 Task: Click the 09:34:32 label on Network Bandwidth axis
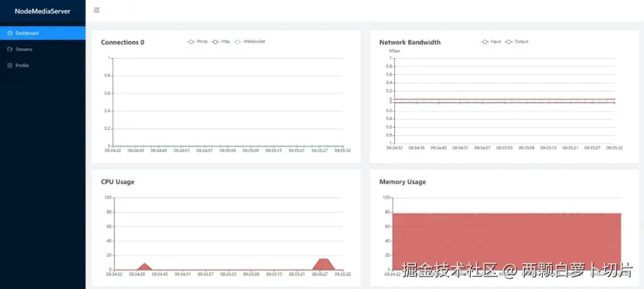[x=394, y=147]
